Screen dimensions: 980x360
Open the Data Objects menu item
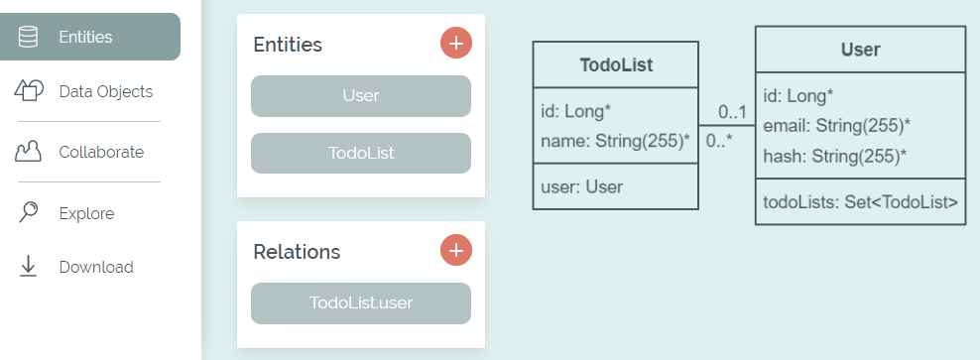tap(105, 91)
